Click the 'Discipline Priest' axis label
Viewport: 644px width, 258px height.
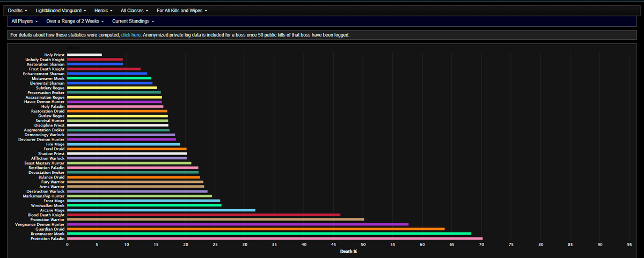coord(49,125)
